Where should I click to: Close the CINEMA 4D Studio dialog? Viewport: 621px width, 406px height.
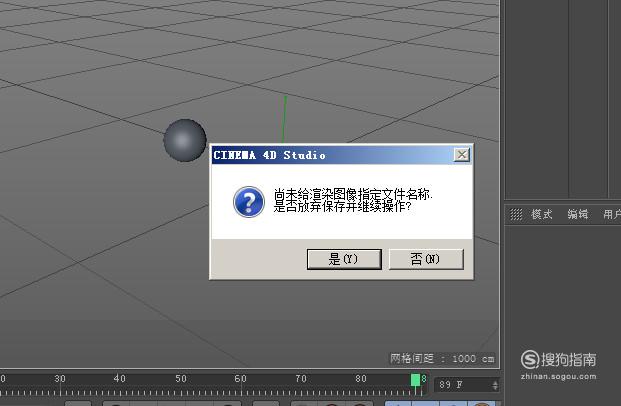tap(462, 154)
